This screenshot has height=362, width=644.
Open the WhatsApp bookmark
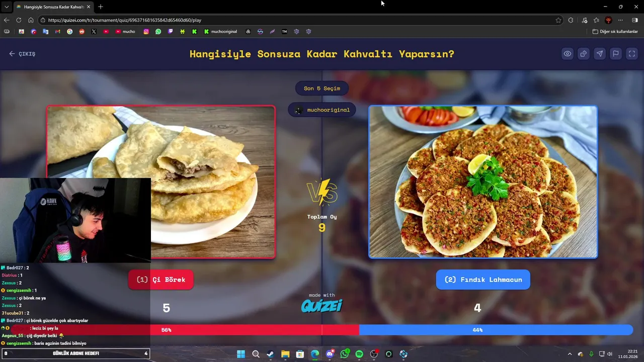coord(158,31)
